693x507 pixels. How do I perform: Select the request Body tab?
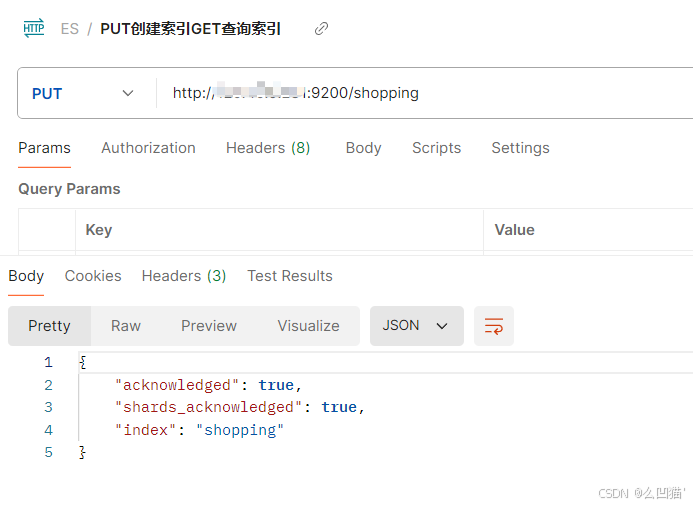click(363, 148)
